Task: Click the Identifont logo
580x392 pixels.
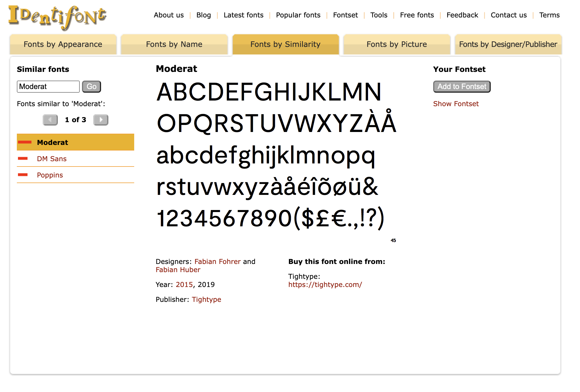Action: point(57,17)
